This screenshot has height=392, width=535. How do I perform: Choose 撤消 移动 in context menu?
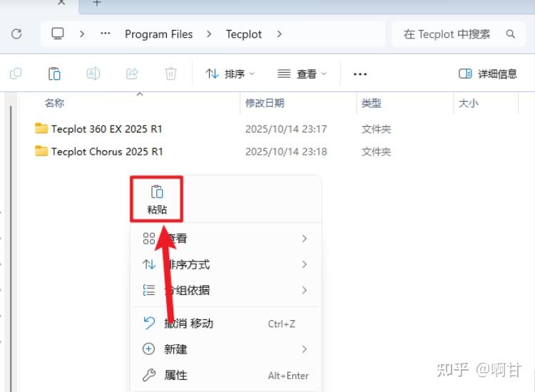[225, 323]
